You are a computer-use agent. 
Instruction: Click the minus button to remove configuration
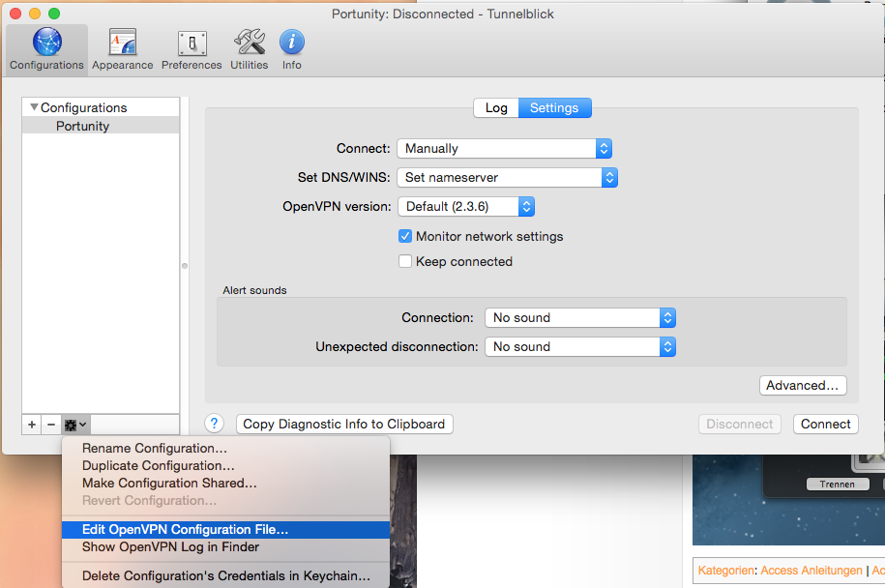point(51,425)
